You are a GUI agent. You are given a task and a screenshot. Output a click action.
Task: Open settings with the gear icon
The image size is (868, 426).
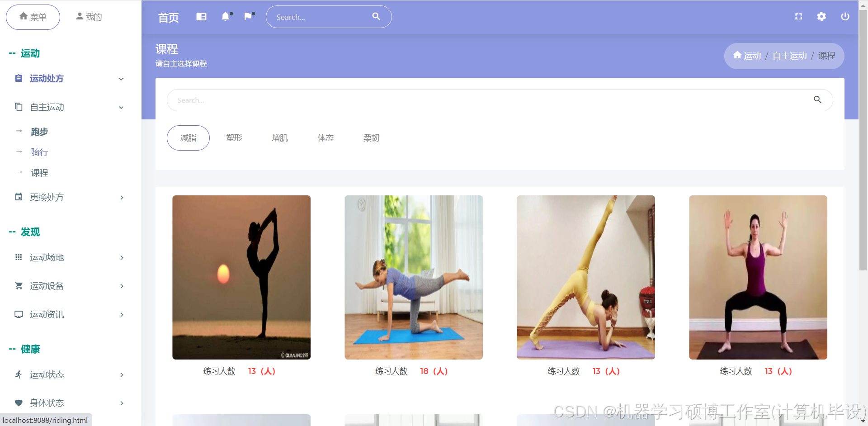[x=821, y=17]
